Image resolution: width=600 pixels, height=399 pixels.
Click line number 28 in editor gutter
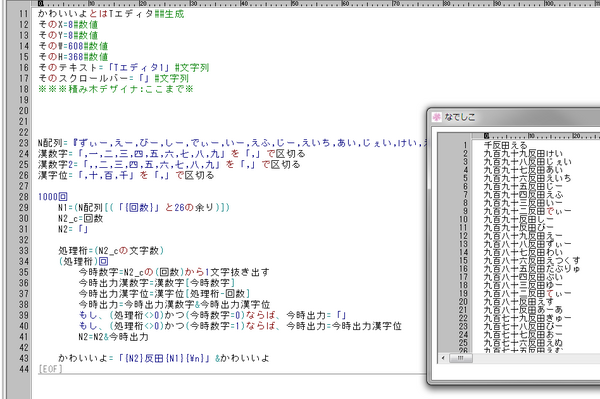[24, 197]
